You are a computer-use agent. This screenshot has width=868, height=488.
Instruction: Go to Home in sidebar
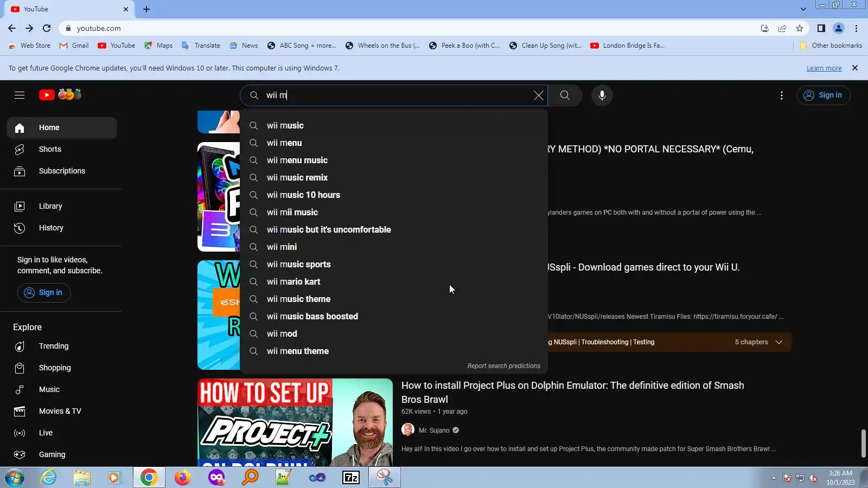click(62, 128)
